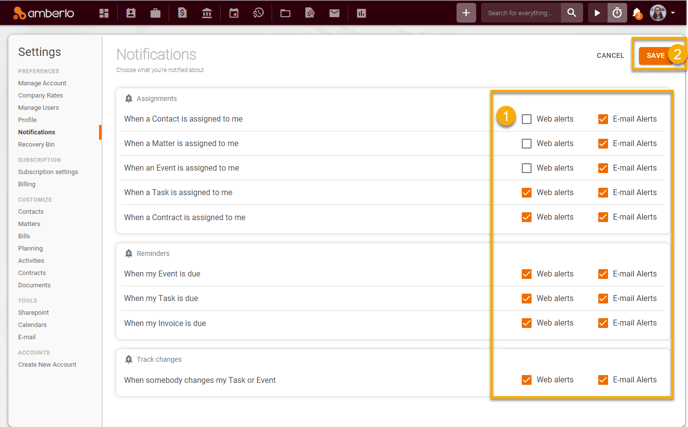Uncheck Web alerts for Task is due

(527, 298)
